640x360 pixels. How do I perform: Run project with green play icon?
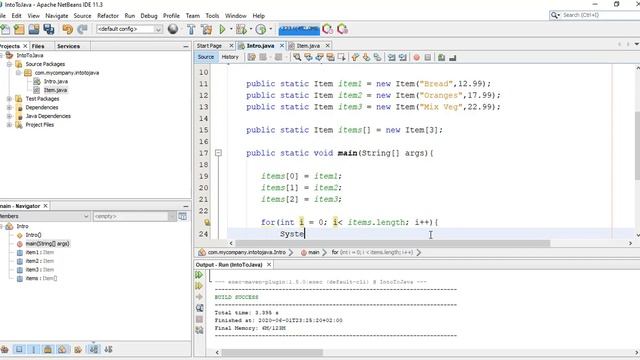222,29
